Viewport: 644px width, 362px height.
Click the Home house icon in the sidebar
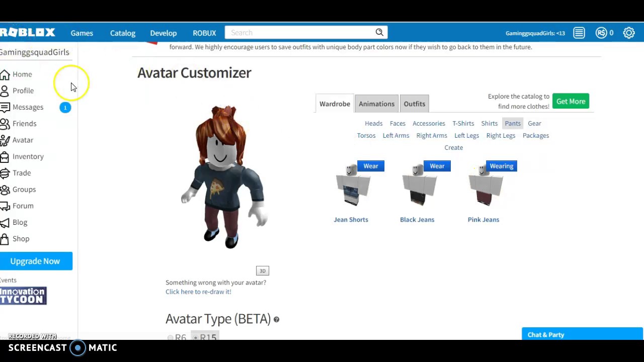pyautogui.click(x=5, y=74)
